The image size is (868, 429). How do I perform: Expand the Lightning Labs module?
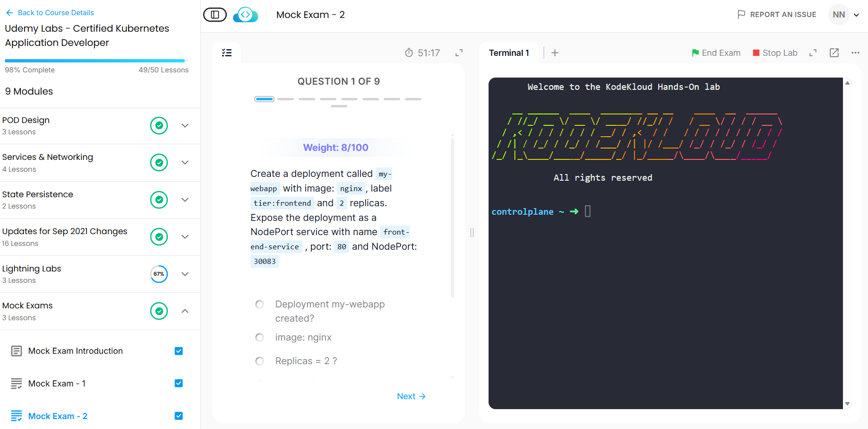pos(185,274)
